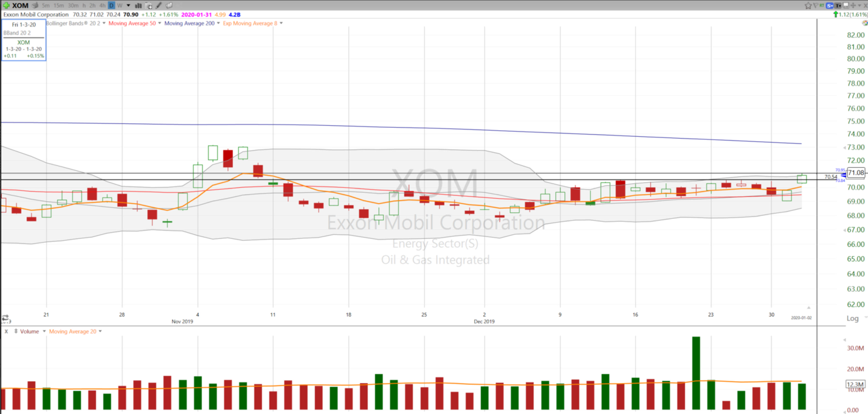Click the save layout disk icon
This screenshot has height=414, width=868.
coord(846,5)
